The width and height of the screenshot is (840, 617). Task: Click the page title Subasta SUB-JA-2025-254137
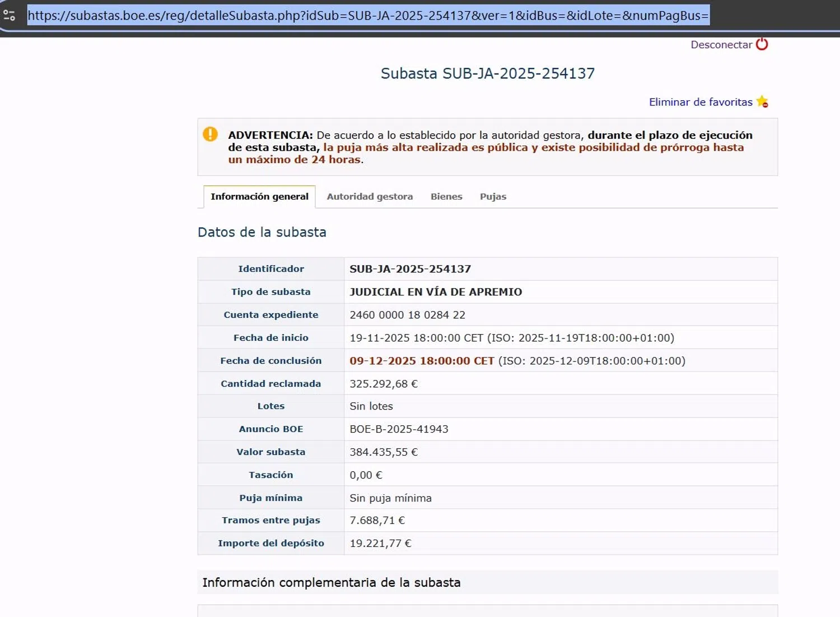pyautogui.click(x=487, y=73)
